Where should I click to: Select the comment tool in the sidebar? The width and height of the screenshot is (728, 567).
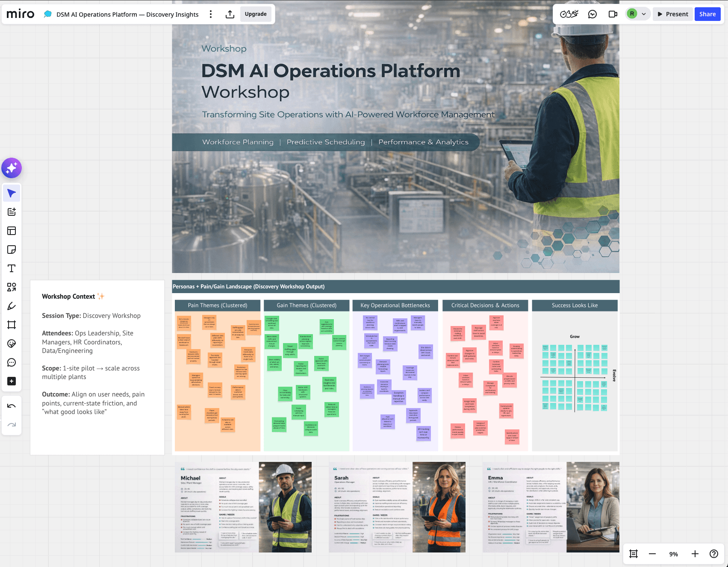click(x=12, y=362)
